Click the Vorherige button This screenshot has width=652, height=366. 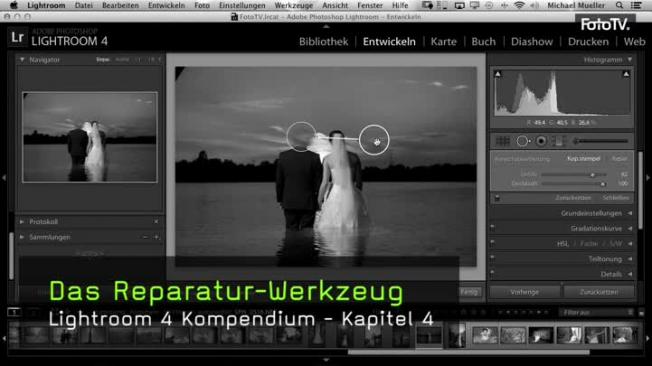pyautogui.click(x=524, y=292)
